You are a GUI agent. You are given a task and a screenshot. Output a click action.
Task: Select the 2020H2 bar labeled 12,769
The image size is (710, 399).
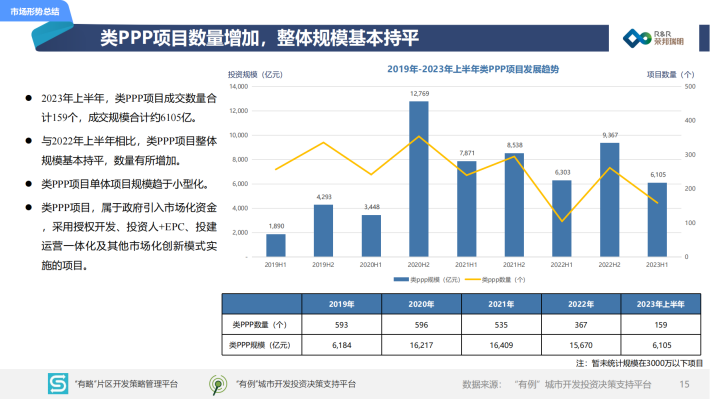click(x=419, y=179)
